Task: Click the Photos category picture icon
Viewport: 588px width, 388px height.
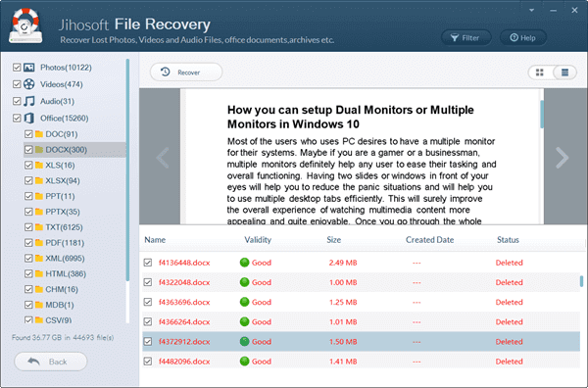Action: click(x=28, y=68)
